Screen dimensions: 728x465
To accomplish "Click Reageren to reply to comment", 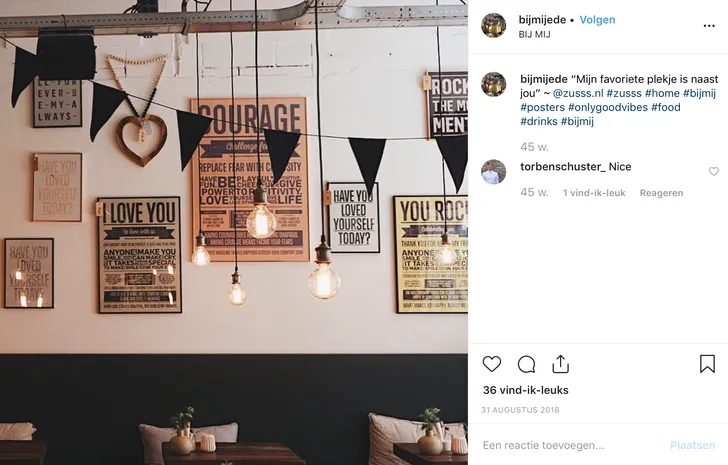I will click(661, 193).
